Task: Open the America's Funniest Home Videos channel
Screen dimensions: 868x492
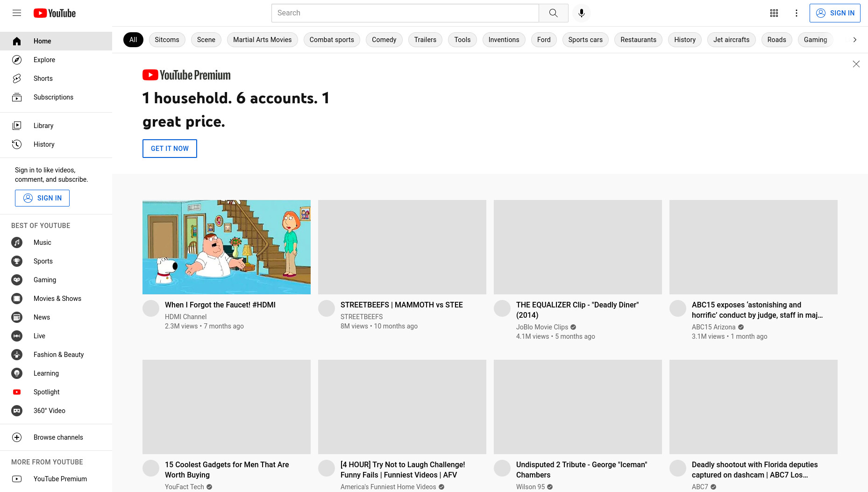Action: [x=388, y=487]
